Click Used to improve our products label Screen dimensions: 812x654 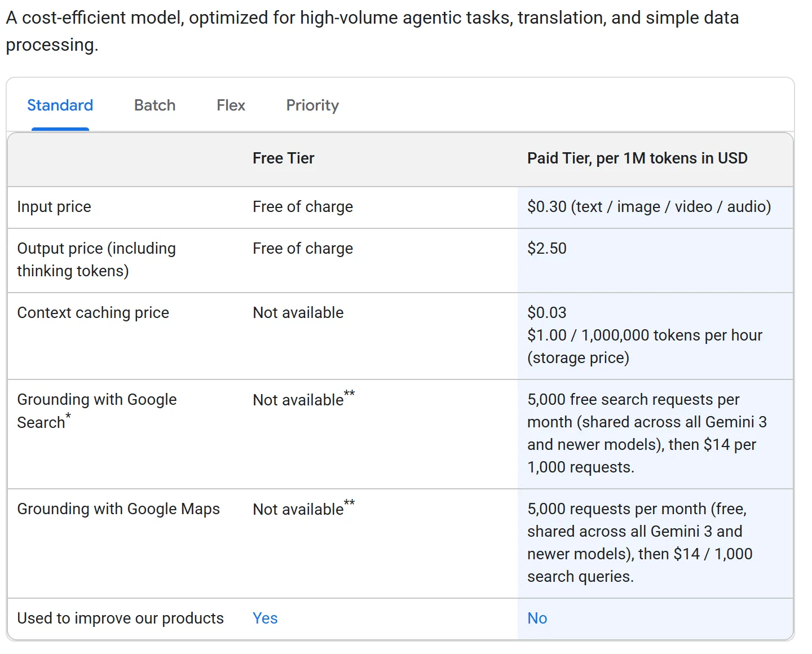pyautogui.click(x=121, y=618)
